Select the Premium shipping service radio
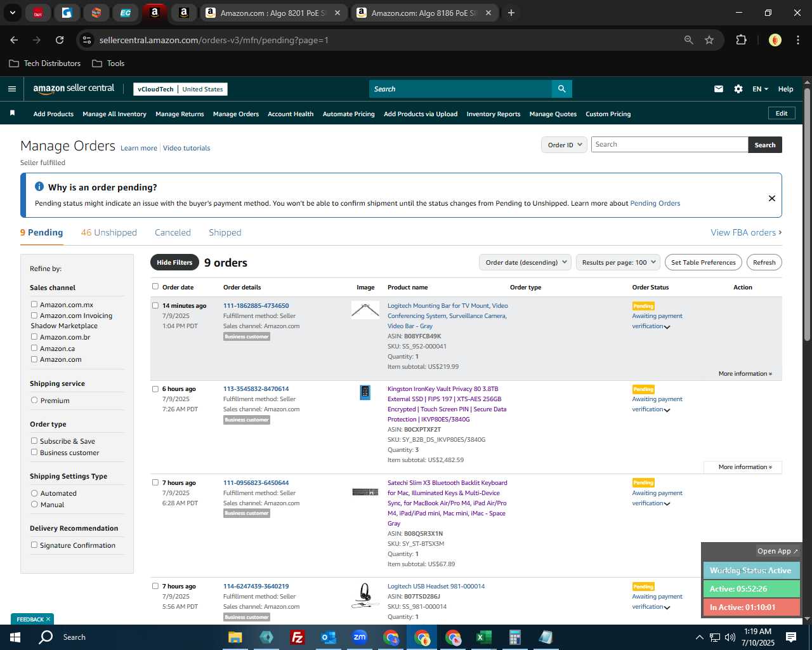The height and width of the screenshot is (650, 812). point(34,400)
